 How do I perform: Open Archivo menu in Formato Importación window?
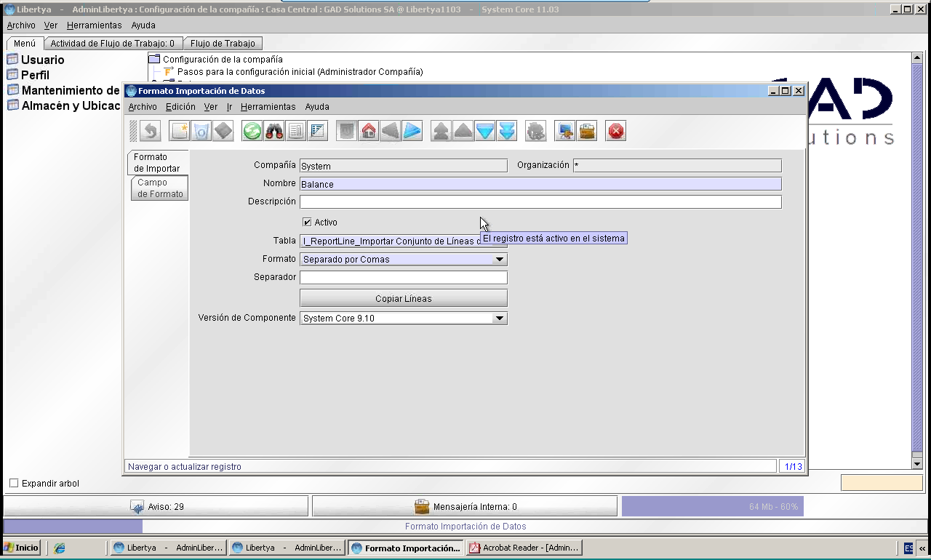pyautogui.click(x=143, y=106)
